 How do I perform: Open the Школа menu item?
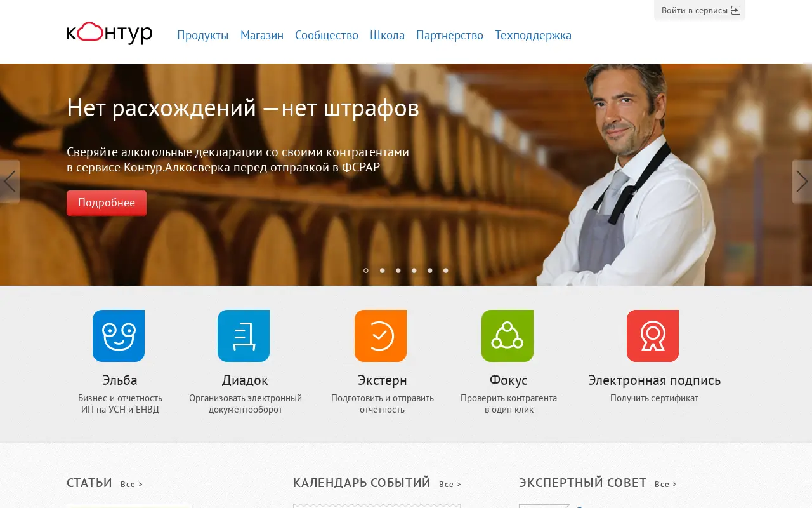pos(387,36)
